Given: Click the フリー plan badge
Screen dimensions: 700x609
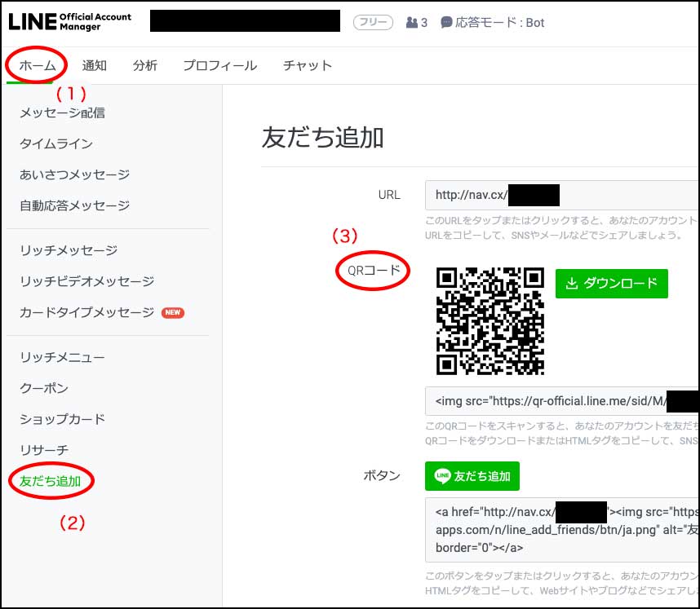Looking at the screenshot, I should (372, 23).
